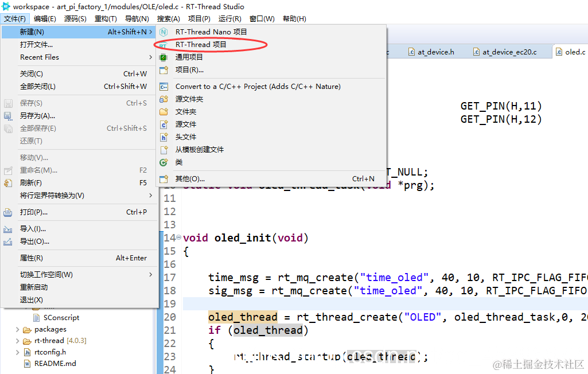Screen dimensions: 588x374
Task: Open the 搜索(A) menu
Action: point(169,19)
